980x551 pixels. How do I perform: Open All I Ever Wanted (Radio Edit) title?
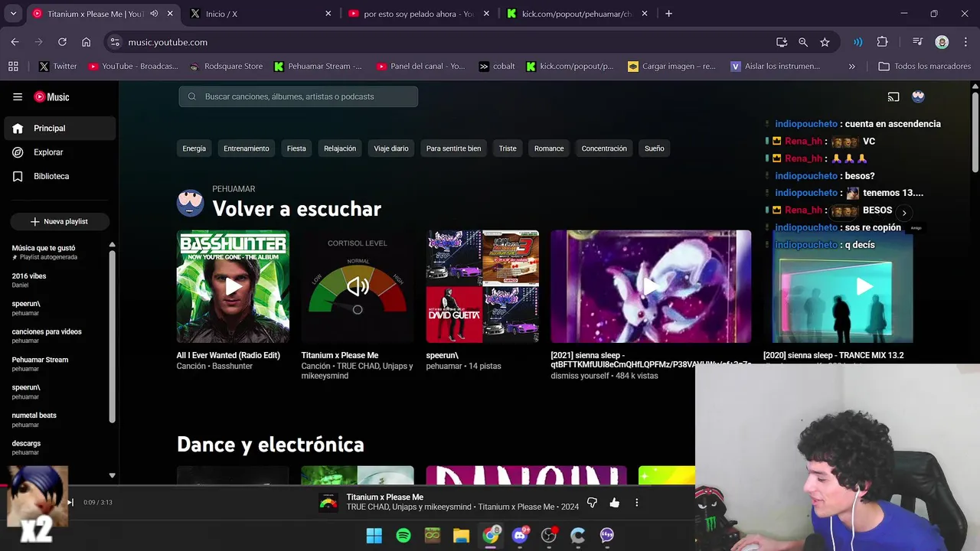pyautogui.click(x=228, y=355)
